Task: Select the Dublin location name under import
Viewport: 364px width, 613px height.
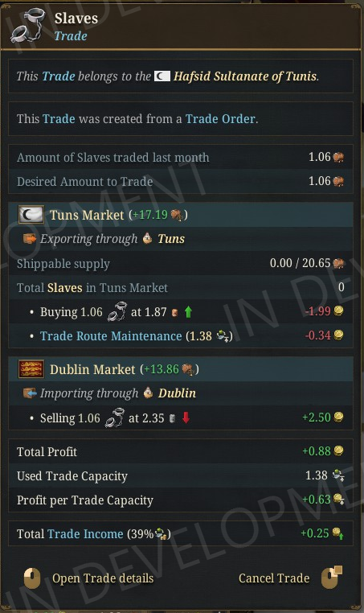Action: pos(177,393)
